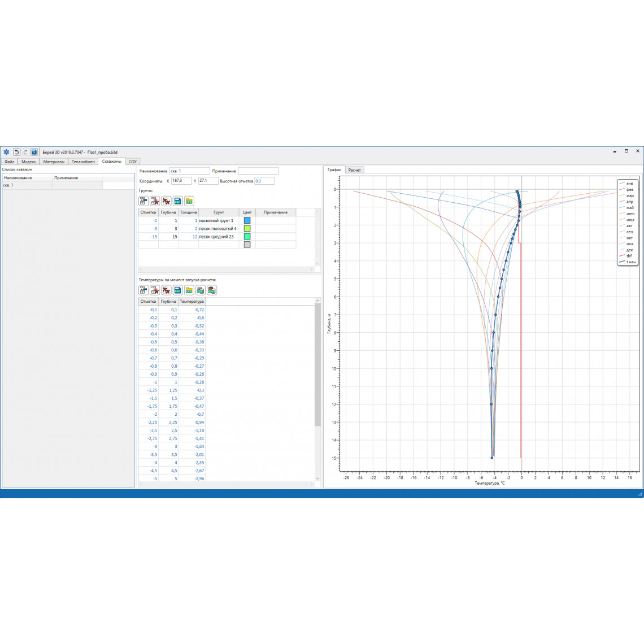Delete all rows in the temperatures table
This screenshot has height=644, width=644.
[x=166, y=290]
